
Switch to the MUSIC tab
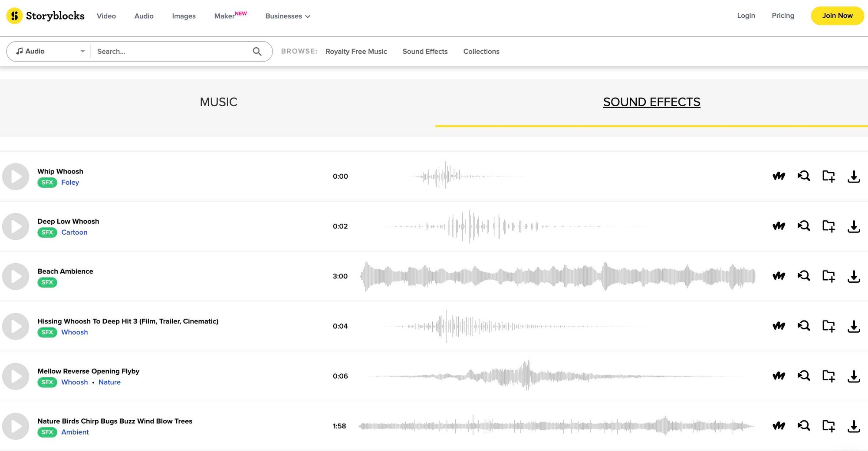[218, 102]
